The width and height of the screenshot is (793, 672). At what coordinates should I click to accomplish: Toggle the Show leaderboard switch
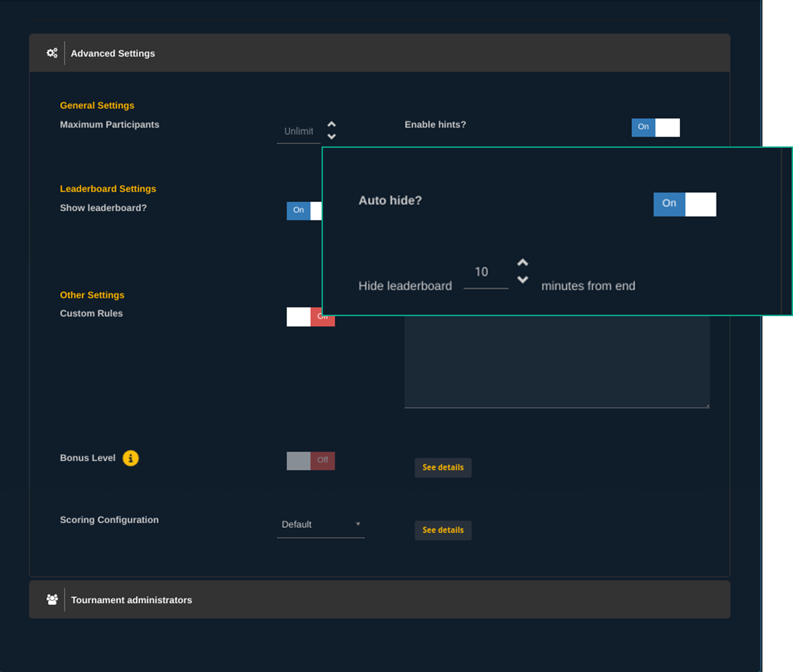[x=304, y=211]
